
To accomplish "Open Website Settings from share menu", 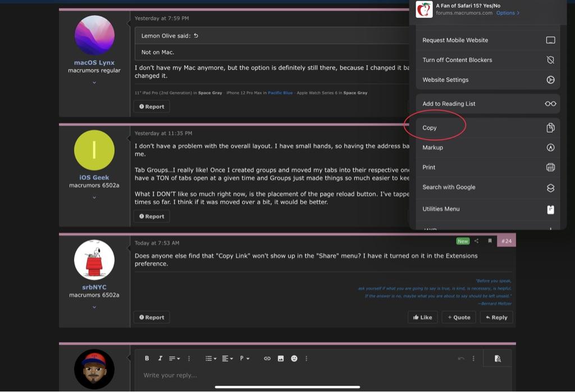I will [488, 80].
